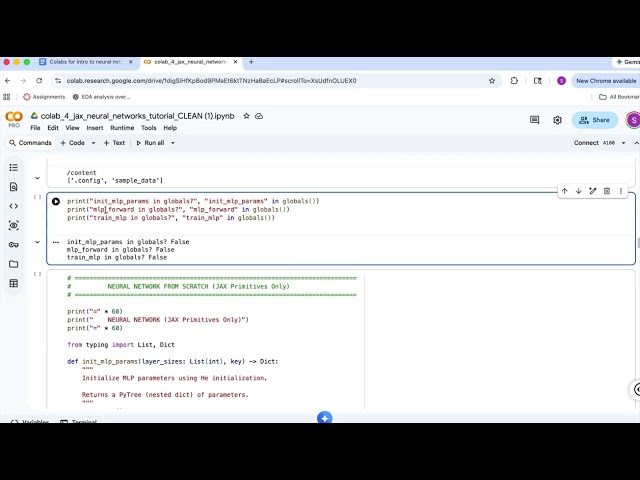Open the Code snippets sidebar icon
The image size is (640, 480).
13,206
